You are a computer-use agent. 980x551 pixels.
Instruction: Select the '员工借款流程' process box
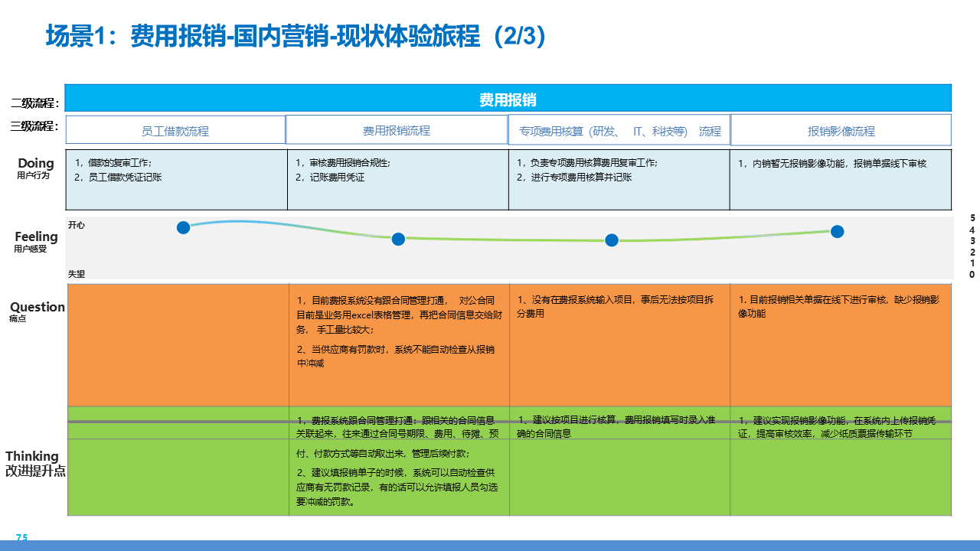[175, 130]
